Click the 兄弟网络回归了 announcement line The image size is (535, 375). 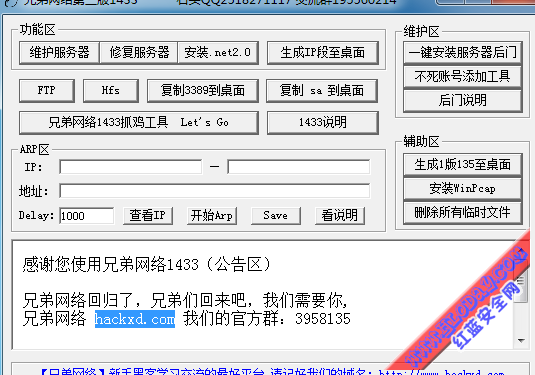pyautogui.click(x=185, y=301)
